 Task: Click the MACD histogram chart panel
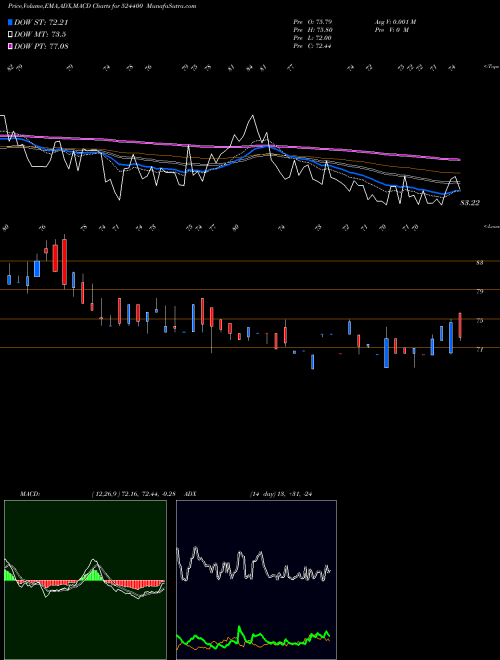[x=85, y=580]
